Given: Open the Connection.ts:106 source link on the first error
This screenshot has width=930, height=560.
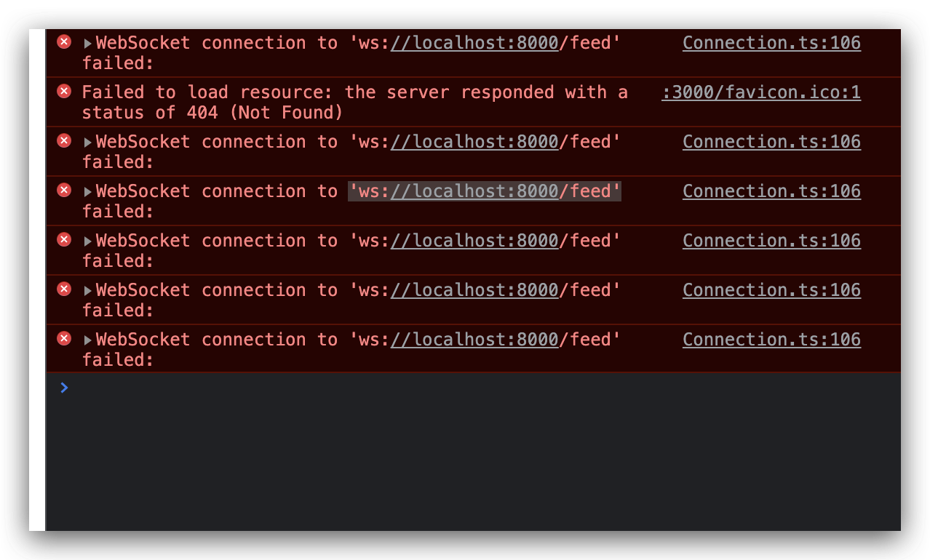Looking at the screenshot, I should [x=771, y=42].
